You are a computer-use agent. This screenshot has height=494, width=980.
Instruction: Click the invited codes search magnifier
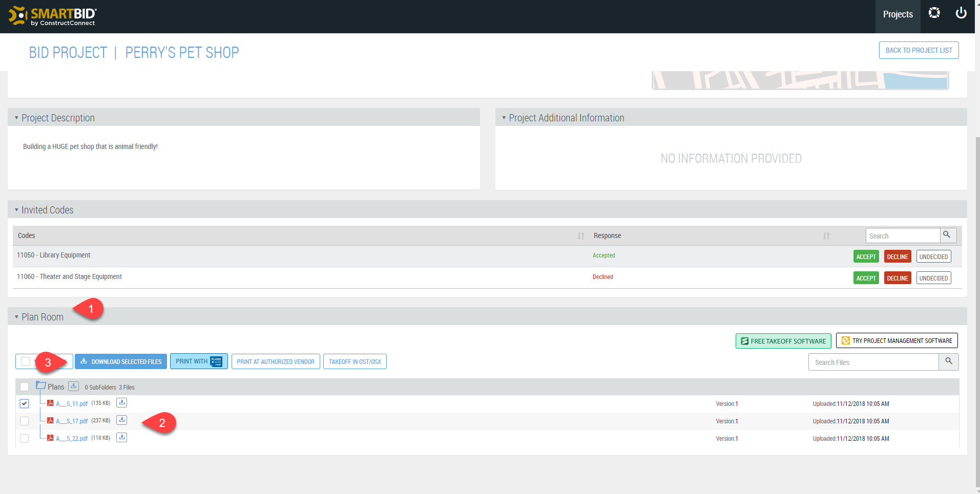[x=947, y=235]
